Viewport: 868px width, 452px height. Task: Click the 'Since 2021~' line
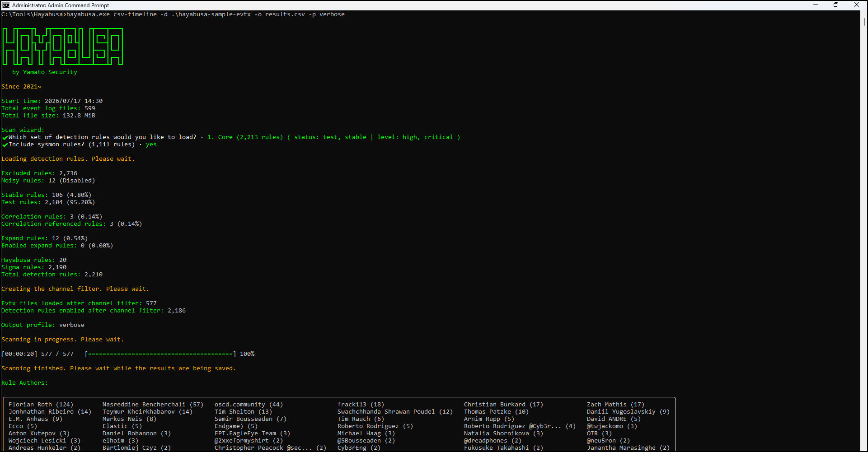pos(21,87)
